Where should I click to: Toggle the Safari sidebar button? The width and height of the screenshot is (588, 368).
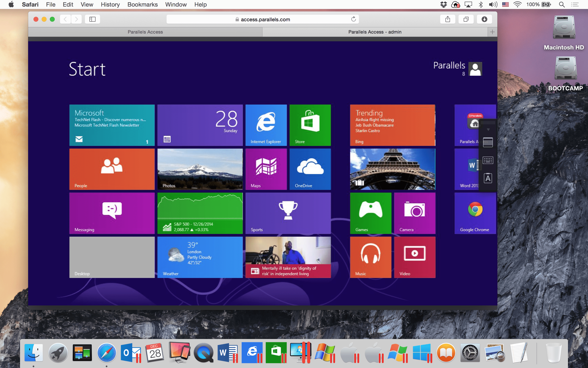coord(92,19)
